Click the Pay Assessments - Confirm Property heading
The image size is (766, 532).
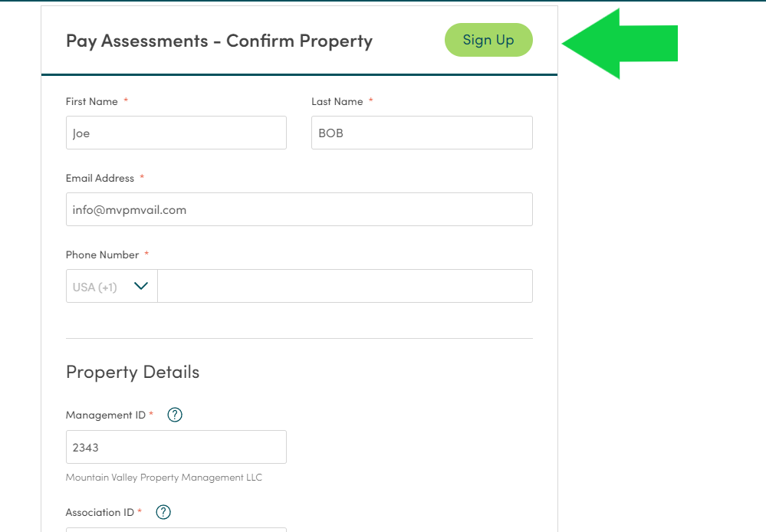[x=219, y=41]
